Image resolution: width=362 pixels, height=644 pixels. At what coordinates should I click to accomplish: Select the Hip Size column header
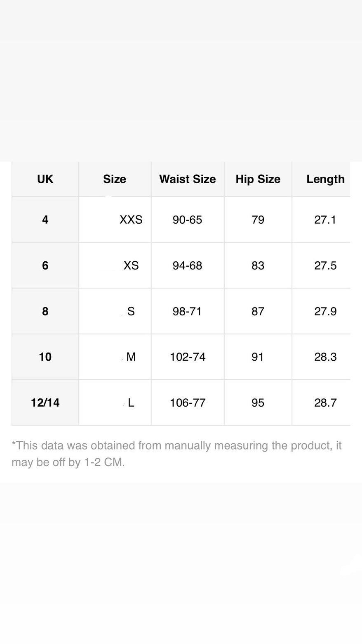[258, 179]
